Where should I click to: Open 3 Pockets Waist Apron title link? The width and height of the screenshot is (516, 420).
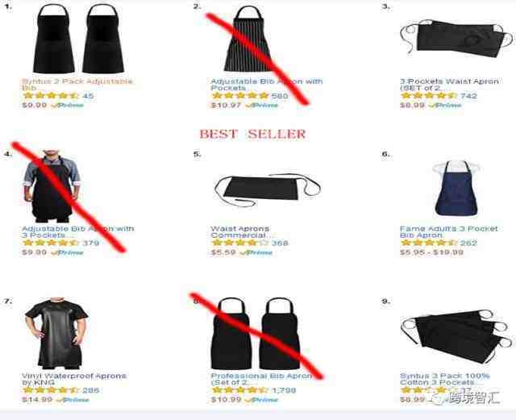(x=449, y=85)
